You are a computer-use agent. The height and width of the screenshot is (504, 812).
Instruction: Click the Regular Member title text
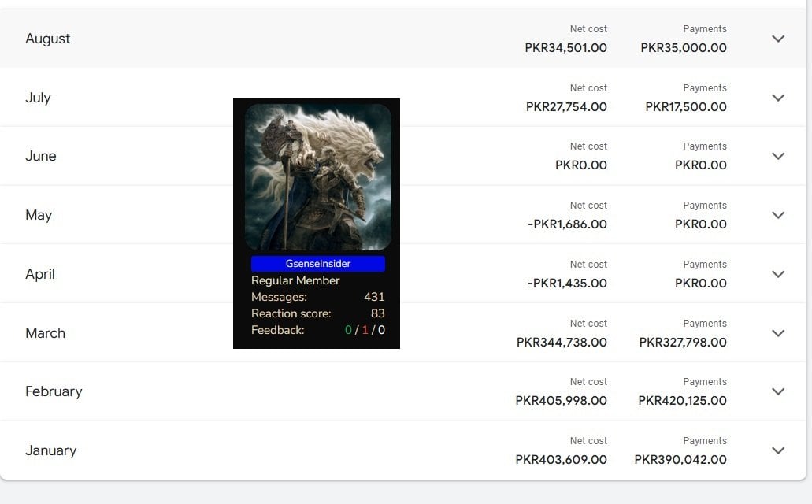pos(295,280)
